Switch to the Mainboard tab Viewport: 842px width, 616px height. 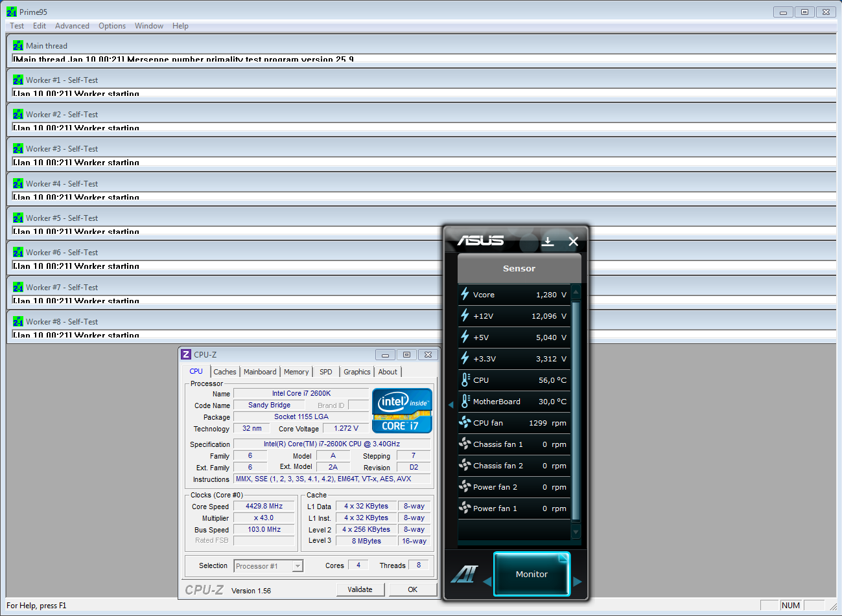(260, 372)
